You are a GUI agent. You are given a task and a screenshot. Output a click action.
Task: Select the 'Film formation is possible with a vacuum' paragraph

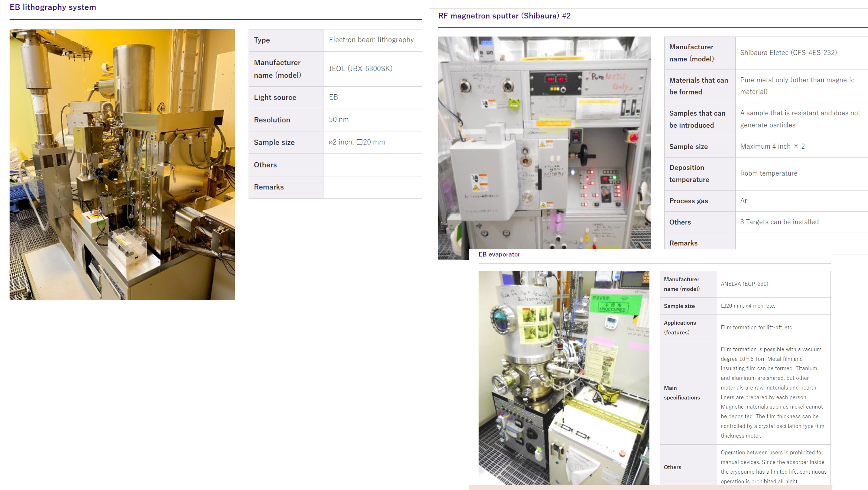click(772, 392)
